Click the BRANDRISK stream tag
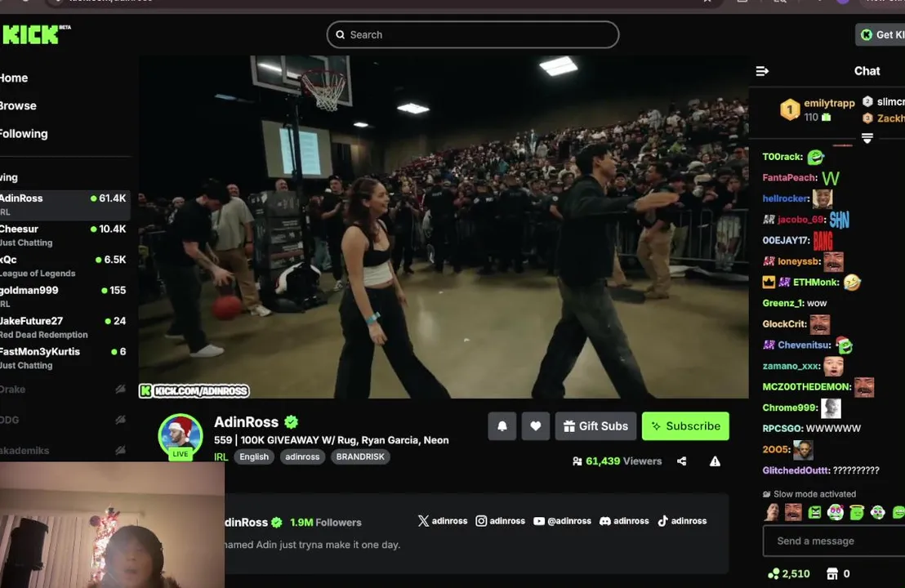 click(x=360, y=457)
